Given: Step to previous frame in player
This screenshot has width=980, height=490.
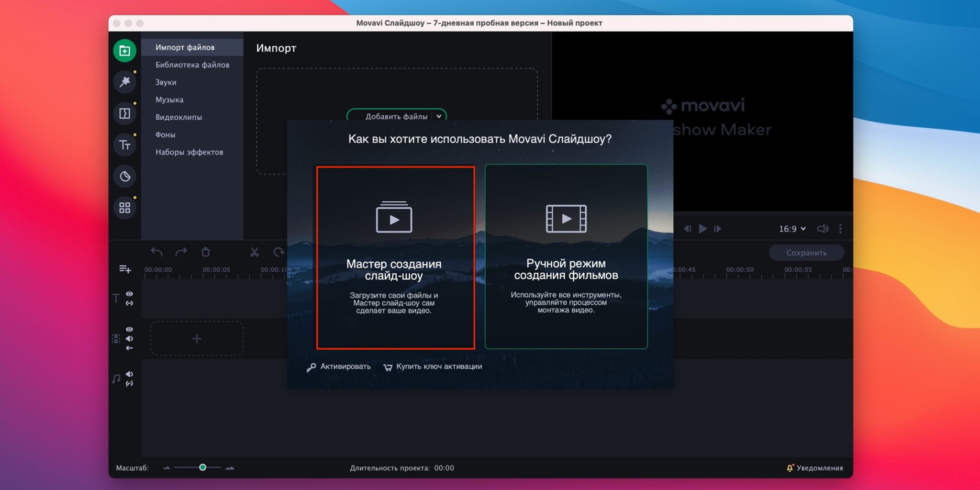Looking at the screenshot, I should (x=688, y=229).
